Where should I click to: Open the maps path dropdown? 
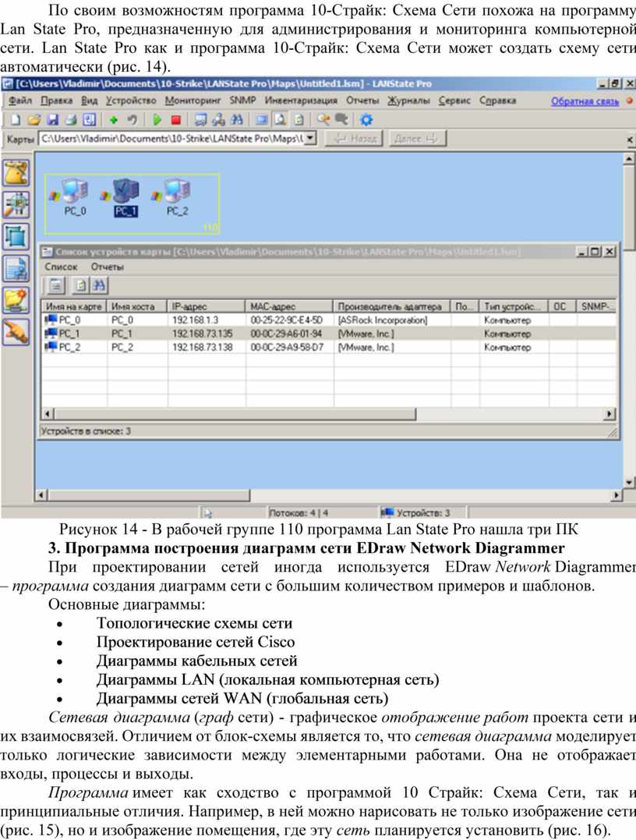click(310, 138)
